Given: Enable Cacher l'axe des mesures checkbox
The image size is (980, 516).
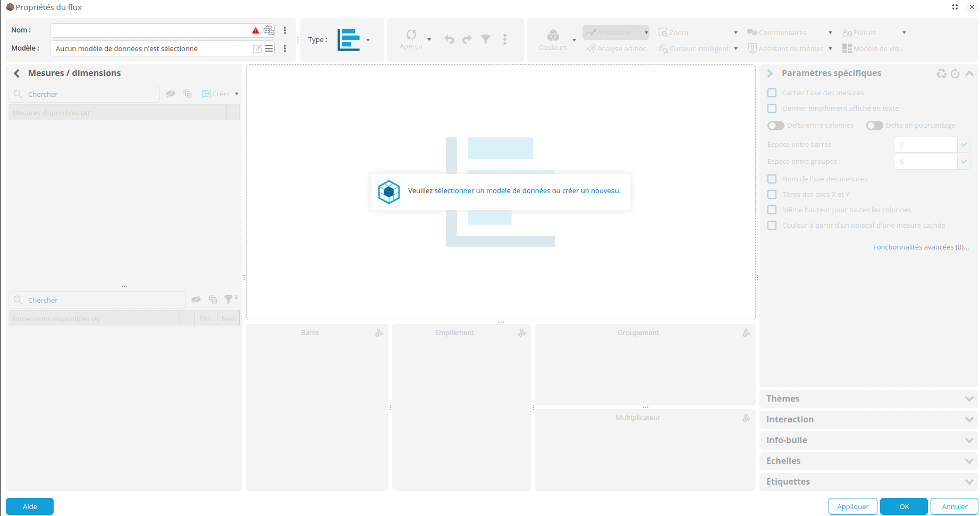Looking at the screenshot, I should (x=772, y=93).
